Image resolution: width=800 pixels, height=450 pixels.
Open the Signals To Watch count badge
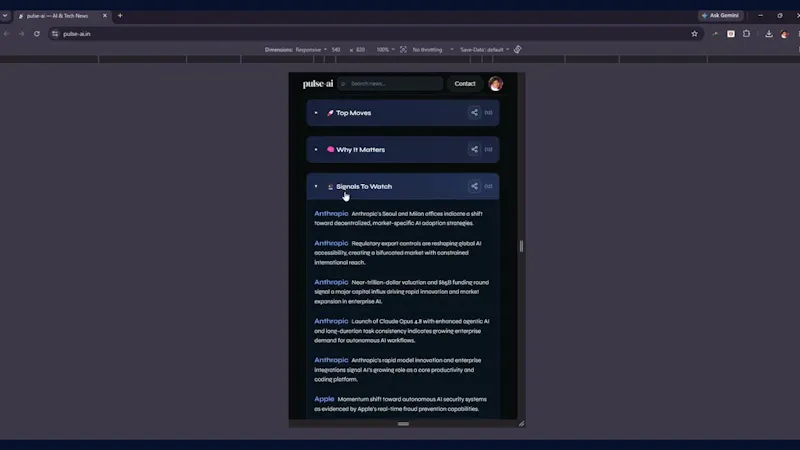[x=488, y=186]
